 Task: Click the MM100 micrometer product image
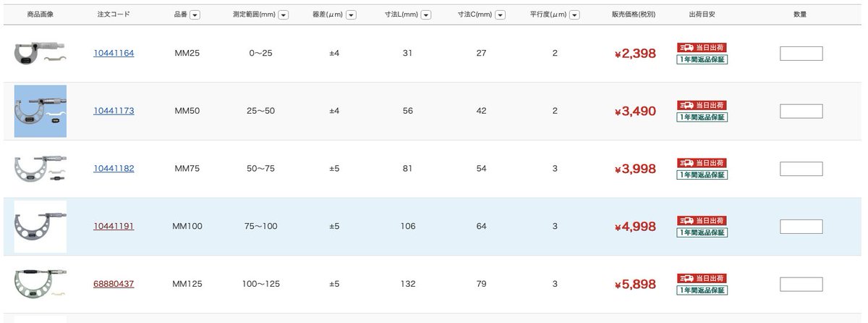tap(41, 227)
